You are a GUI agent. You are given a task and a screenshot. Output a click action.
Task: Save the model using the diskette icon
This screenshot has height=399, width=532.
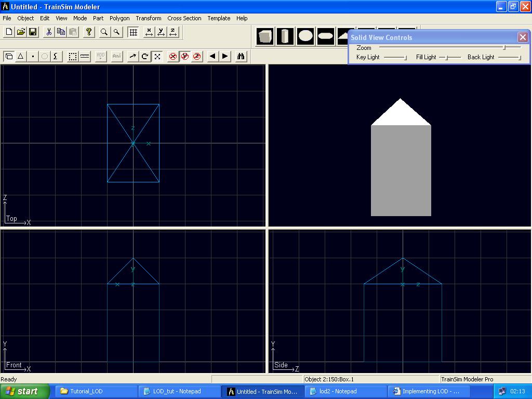33,32
